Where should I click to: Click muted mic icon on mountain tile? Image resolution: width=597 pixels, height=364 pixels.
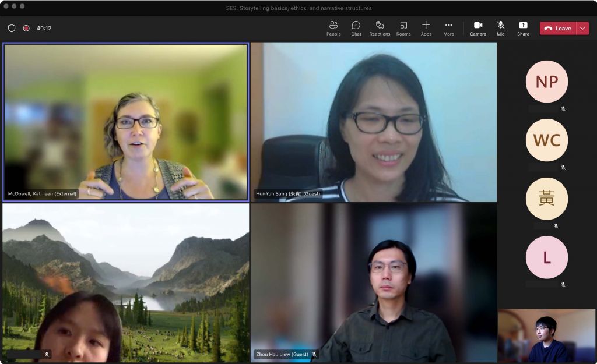(x=47, y=354)
